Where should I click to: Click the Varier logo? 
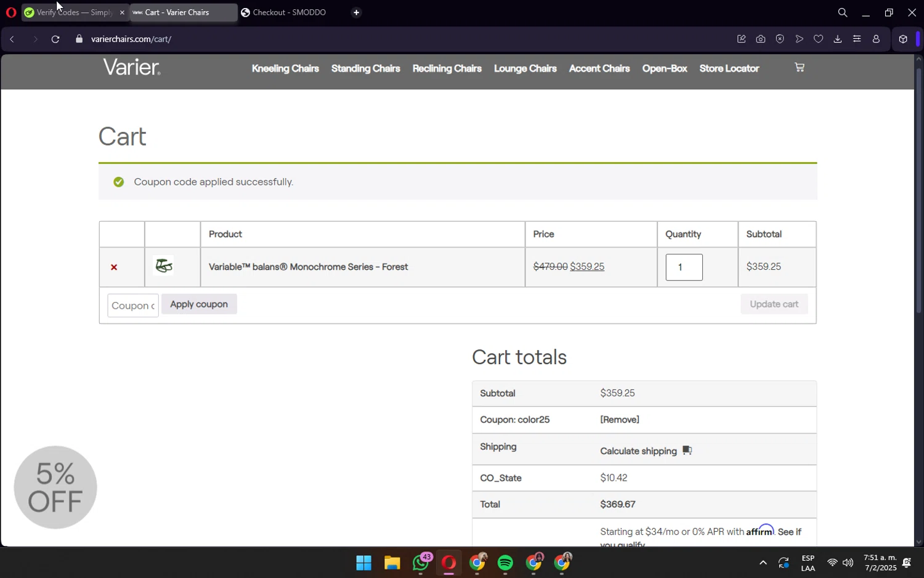point(132,67)
